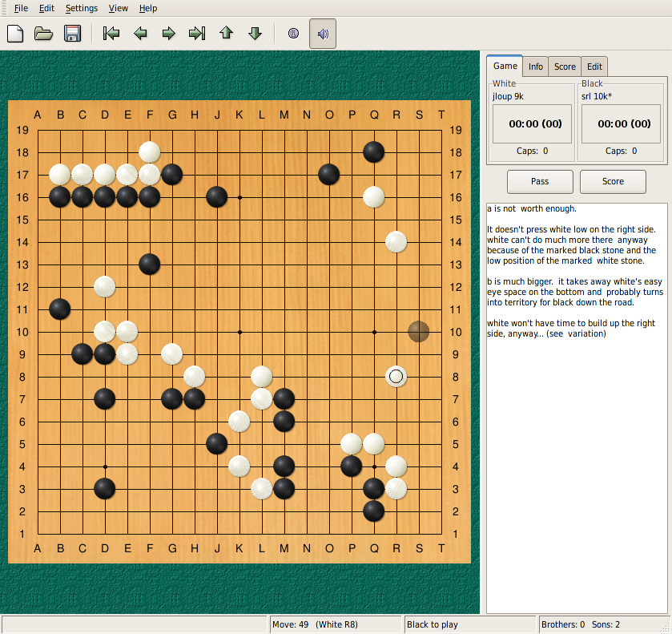
Task: Click the black stone at B11
Action: (x=60, y=309)
